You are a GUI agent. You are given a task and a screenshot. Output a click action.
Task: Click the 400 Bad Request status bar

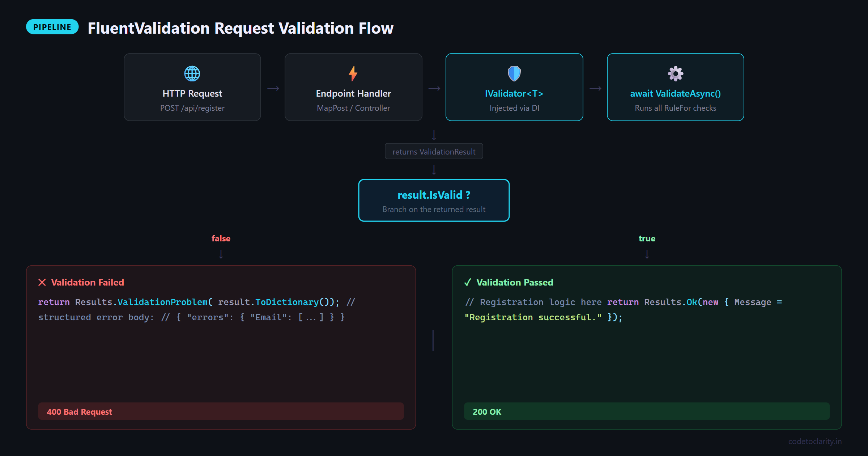[221, 411]
